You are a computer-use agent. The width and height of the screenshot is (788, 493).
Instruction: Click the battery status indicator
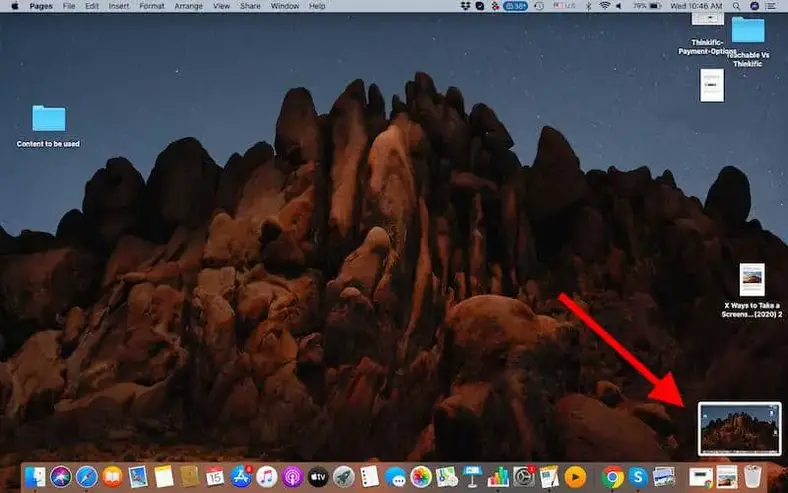(646, 6)
